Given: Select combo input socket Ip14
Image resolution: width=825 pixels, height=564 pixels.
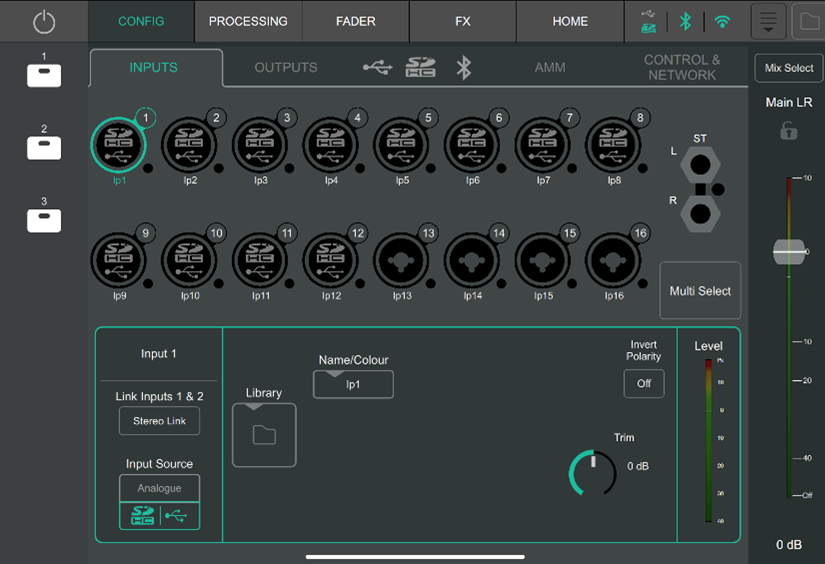Looking at the screenshot, I should (x=472, y=260).
